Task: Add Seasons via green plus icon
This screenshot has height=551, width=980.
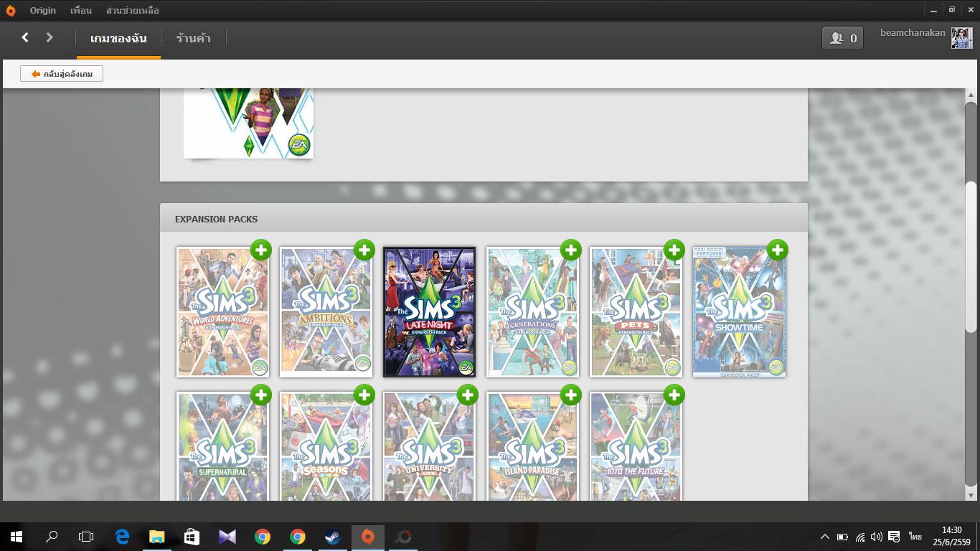Action: 364,395
